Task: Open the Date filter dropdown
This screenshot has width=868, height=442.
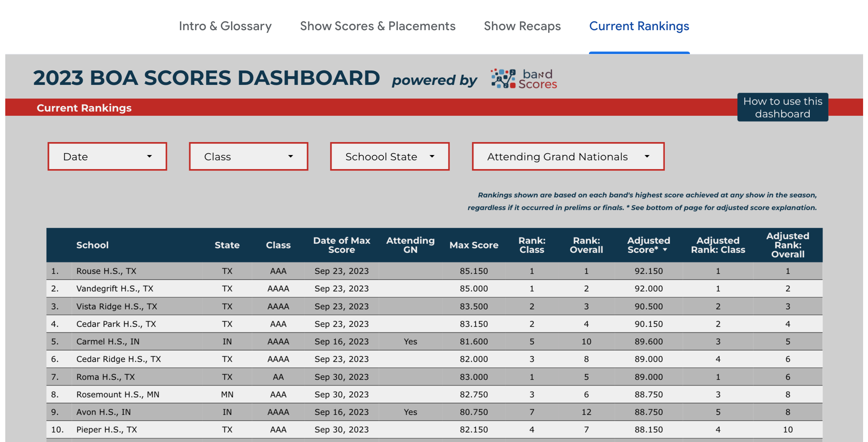Action: 107,156
